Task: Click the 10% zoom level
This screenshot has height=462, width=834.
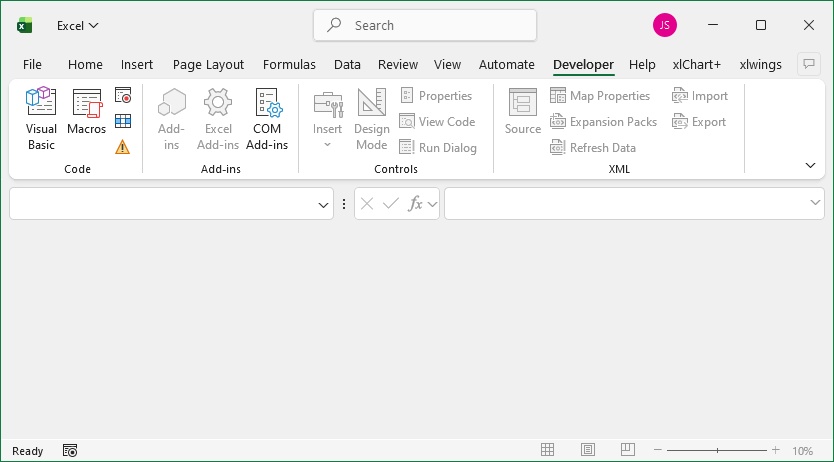Action: tap(802, 451)
